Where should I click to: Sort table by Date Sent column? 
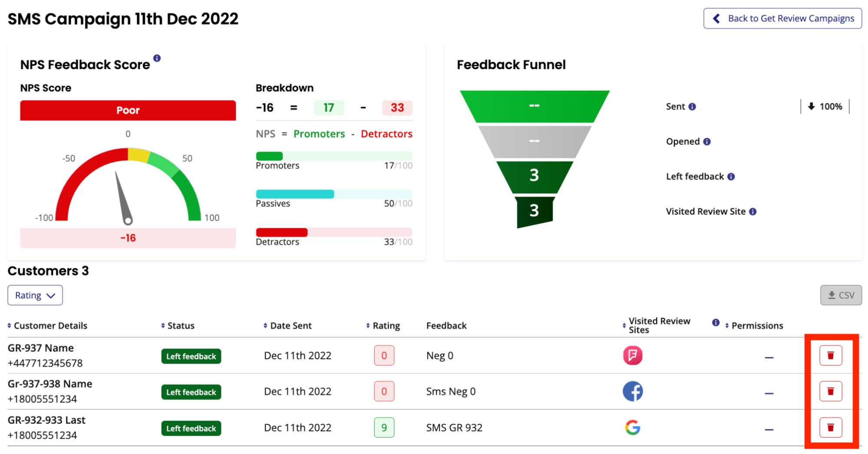point(287,326)
